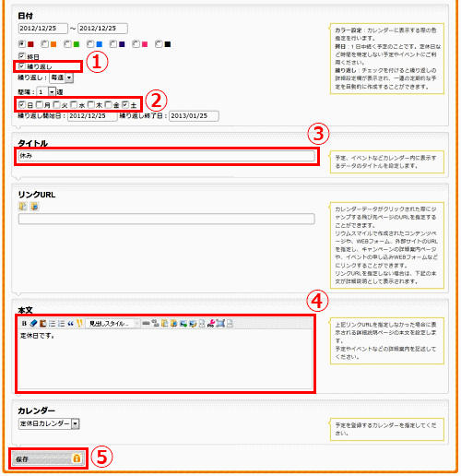Image resolution: width=461 pixels, height=476 pixels.
Task: Click the blockquote quotation marks icon
Action: [70, 323]
